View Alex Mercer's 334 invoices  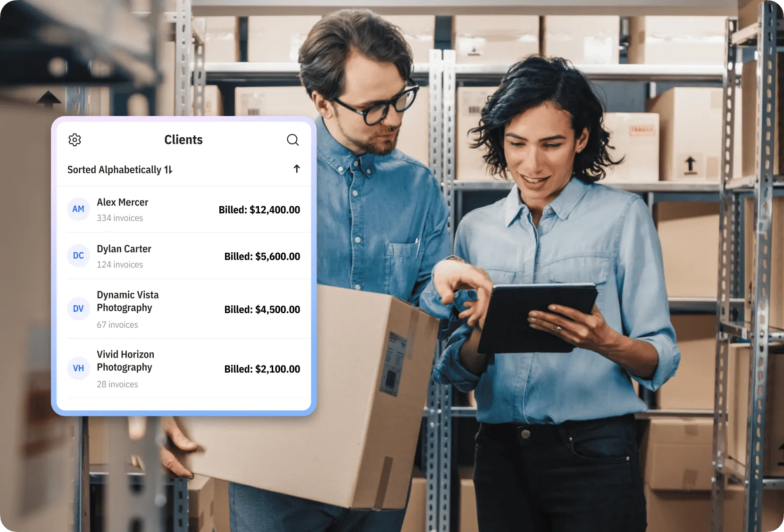(x=120, y=218)
